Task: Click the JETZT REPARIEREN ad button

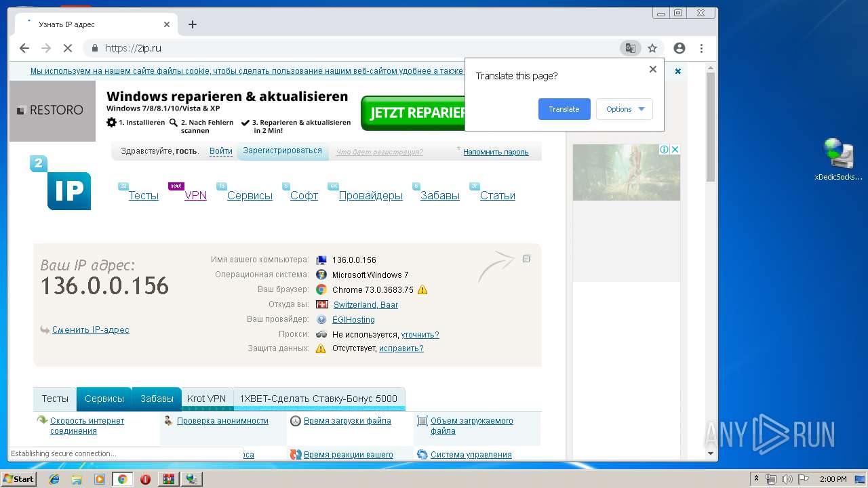Action: click(413, 113)
